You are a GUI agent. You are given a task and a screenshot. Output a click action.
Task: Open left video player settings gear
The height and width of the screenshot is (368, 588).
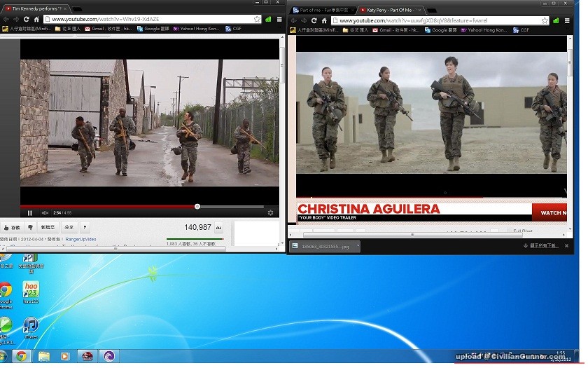pos(270,212)
